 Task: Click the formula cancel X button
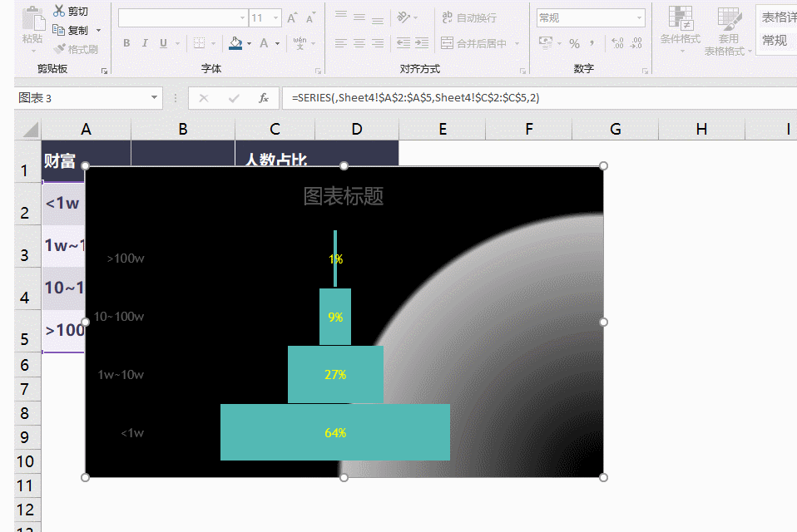(x=204, y=98)
